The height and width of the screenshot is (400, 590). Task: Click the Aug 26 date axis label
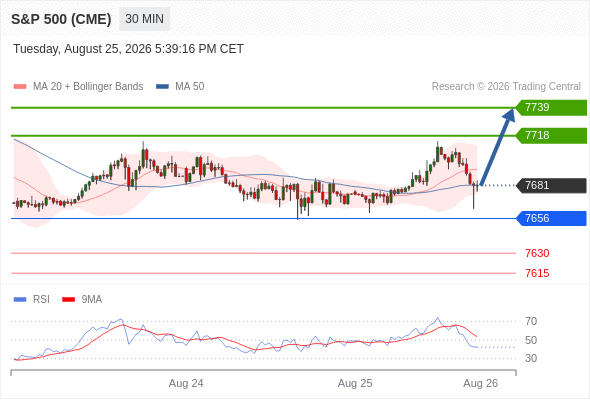pos(481,383)
